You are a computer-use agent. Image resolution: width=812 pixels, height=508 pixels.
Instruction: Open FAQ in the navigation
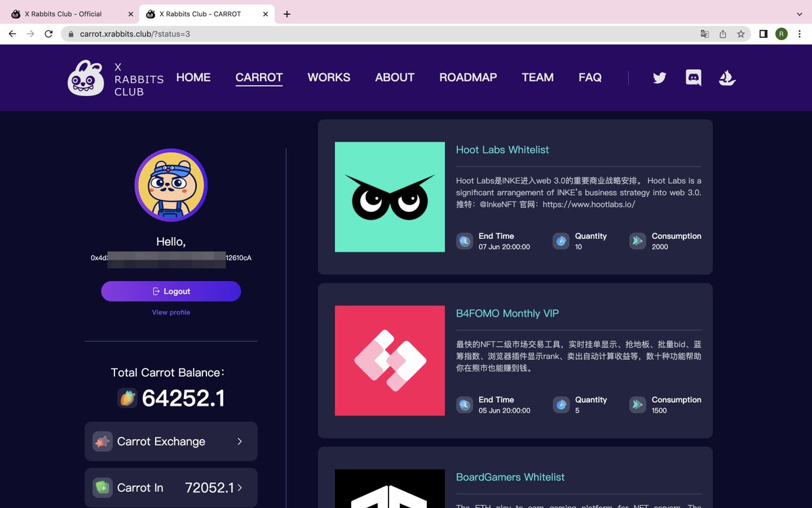point(590,77)
